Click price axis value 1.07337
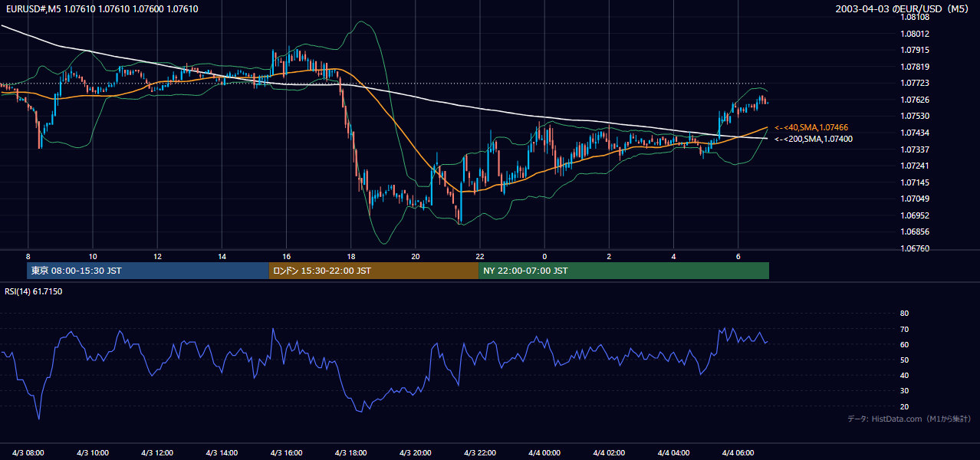980x460 pixels. pyautogui.click(x=914, y=149)
